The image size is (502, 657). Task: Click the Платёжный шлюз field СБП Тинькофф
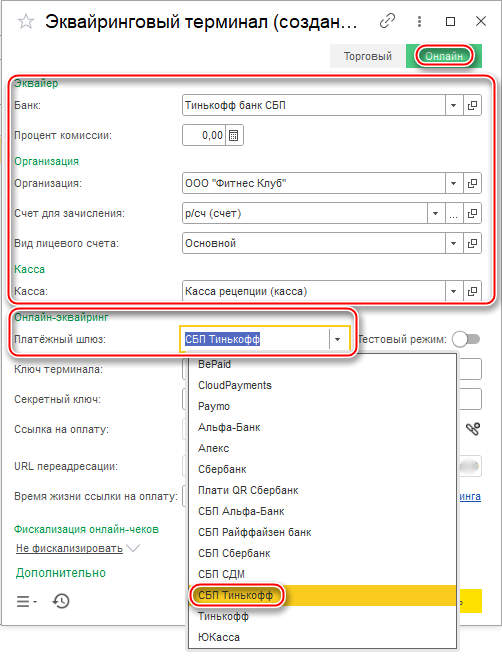coord(255,339)
